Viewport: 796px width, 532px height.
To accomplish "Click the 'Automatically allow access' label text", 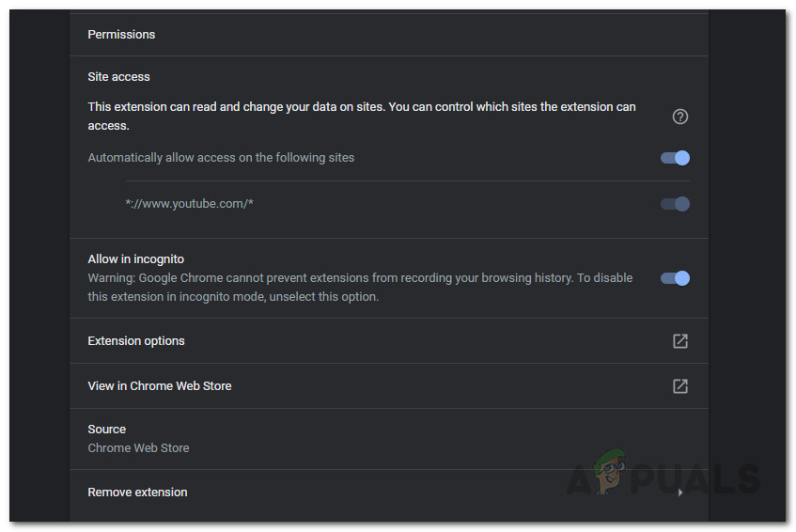I will coord(221,158).
